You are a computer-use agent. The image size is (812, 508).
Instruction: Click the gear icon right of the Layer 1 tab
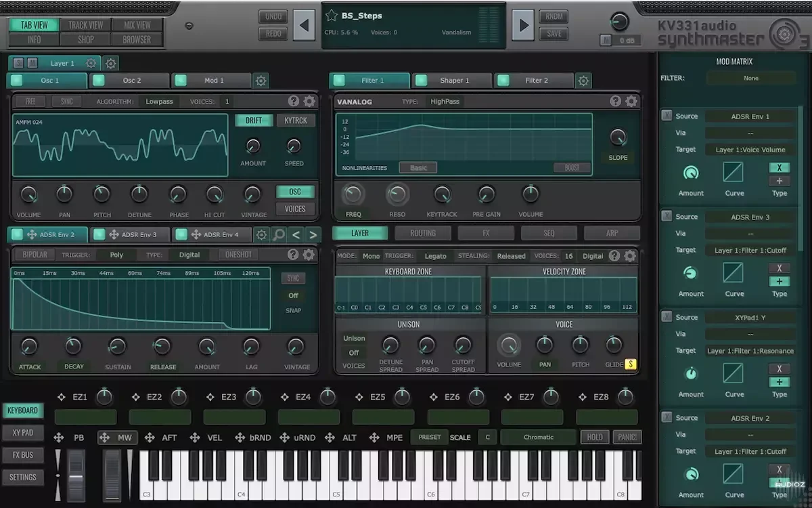click(111, 63)
